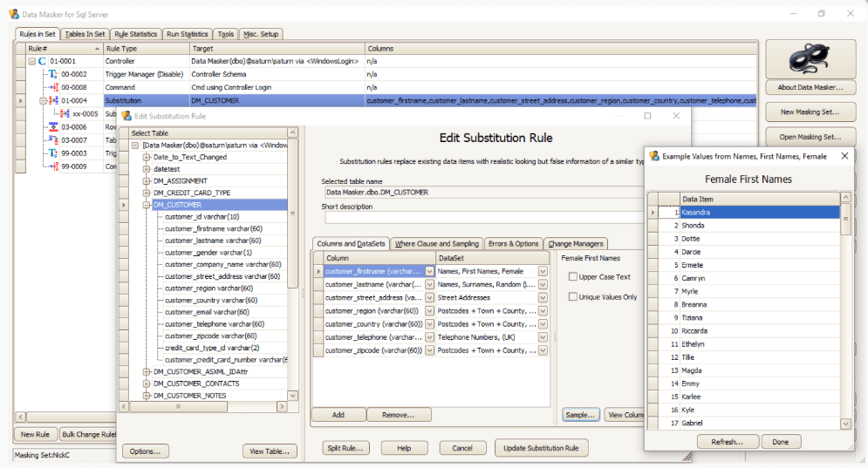This screenshot has height=468, width=868.
Task: Open the Names, First Names, Female dataset dropdown
Action: pyautogui.click(x=543, y=271)
